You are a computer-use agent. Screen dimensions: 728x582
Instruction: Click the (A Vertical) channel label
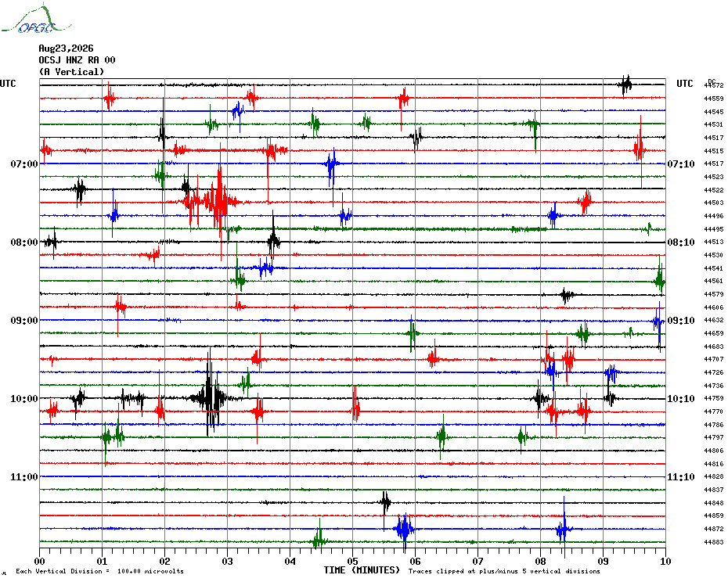click(x=71, y=72)
